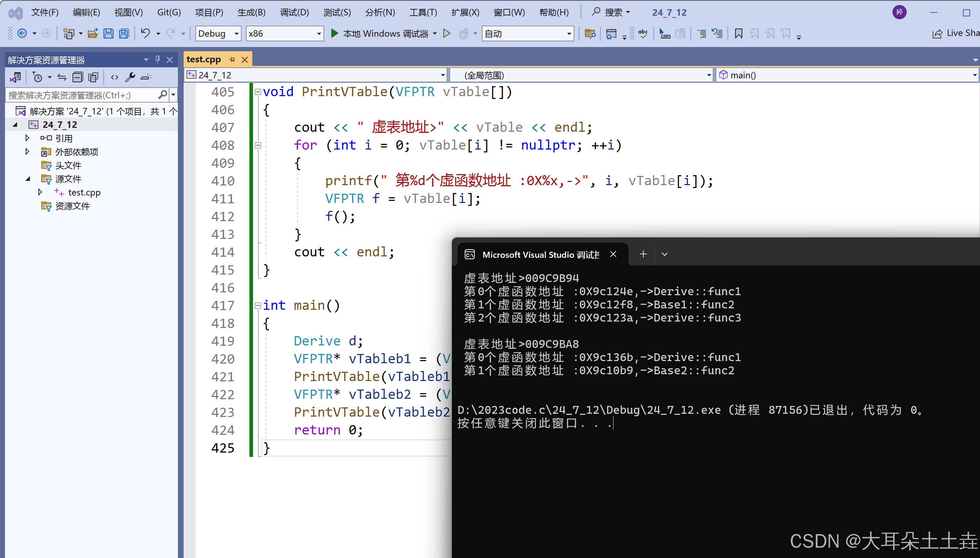This screenshot has width=980, height=558.
Task: Collapse the PrintVTable function outline box
Action: pyautogui.click(x=258, y=92)
